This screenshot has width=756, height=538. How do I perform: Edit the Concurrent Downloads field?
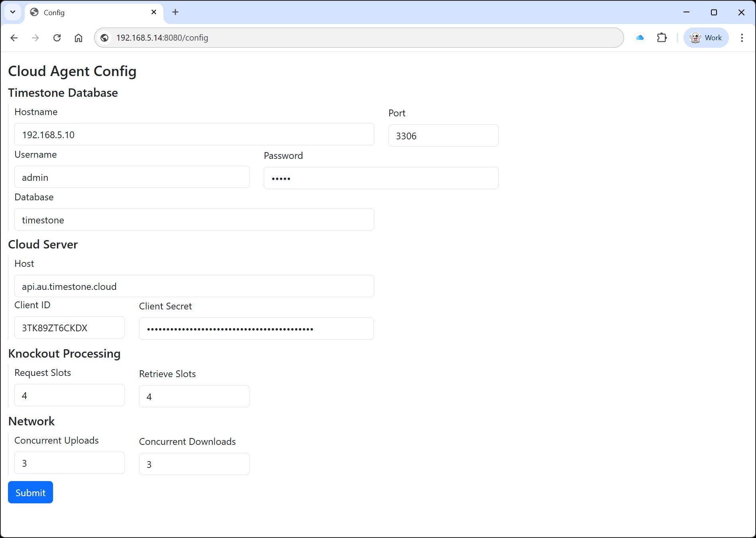tap(194, 464)
